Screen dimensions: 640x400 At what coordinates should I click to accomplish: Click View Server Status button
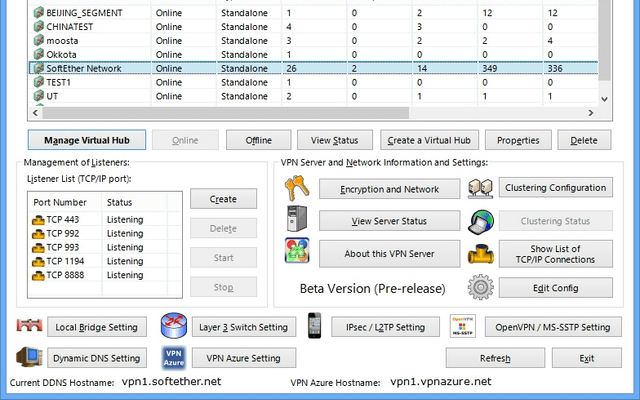coord(389,221)
